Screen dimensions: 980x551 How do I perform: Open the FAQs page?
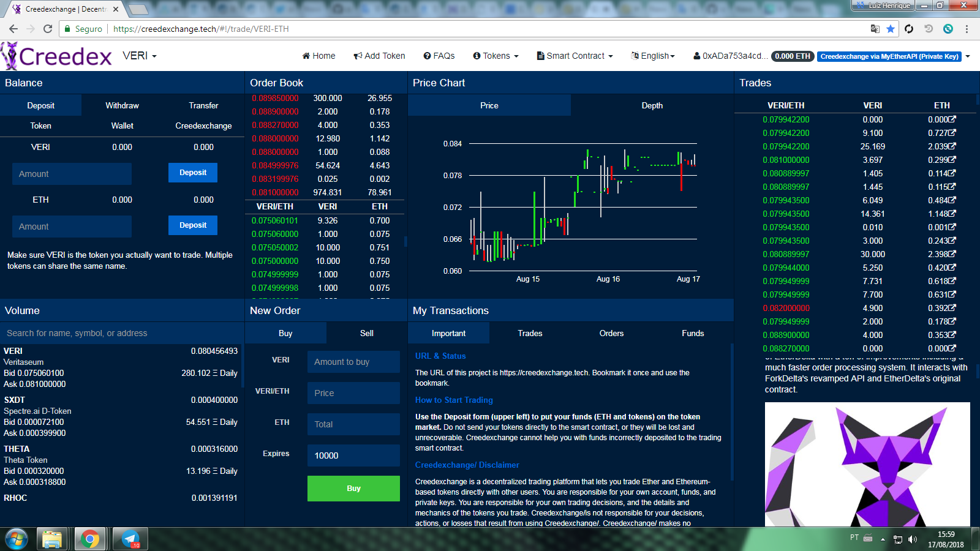click(439, 56)
